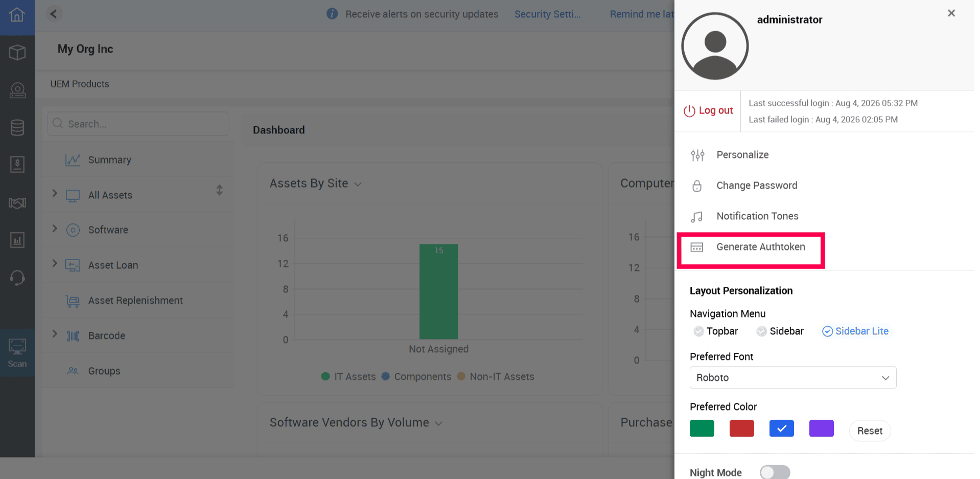
Task: Click the Remind me later link
Action: [x=642, y=14]
